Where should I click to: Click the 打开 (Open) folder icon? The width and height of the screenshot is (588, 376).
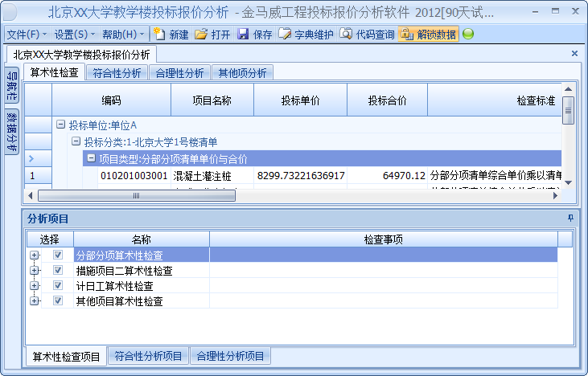(x=201, y=35)
